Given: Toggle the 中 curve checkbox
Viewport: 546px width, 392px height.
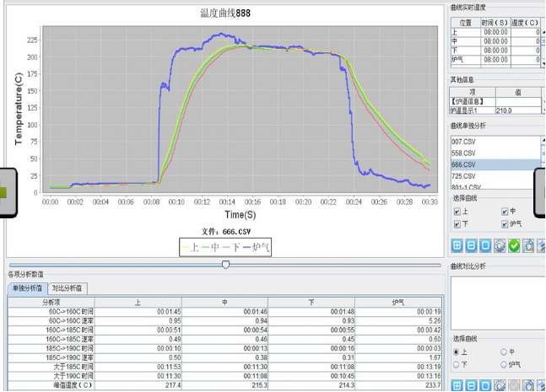Looking at the screenshot, I should [505, 212].
